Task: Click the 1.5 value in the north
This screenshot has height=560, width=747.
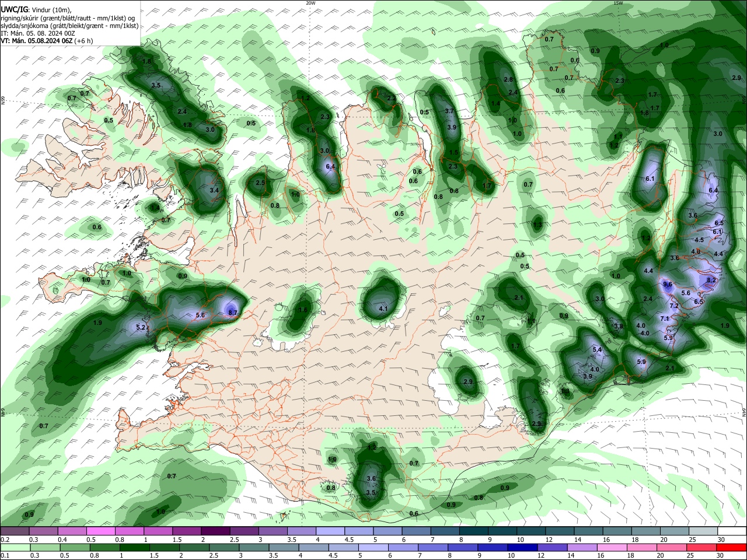Action: point(453,152)
